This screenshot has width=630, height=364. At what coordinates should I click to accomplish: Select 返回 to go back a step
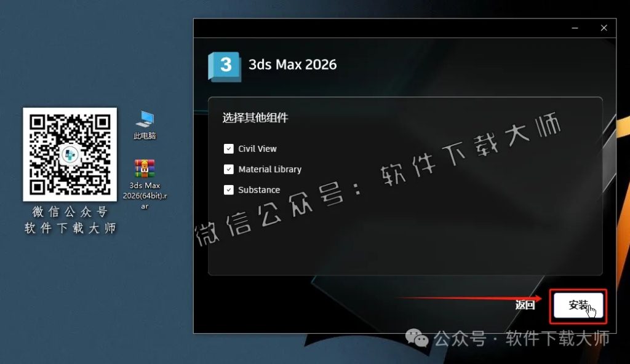524,304
